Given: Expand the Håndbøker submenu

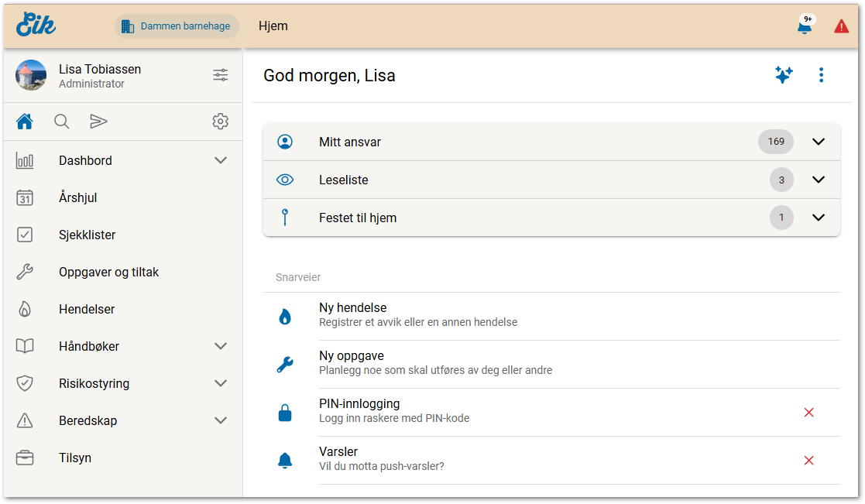Looking at the screenshot, I should 221,346.
